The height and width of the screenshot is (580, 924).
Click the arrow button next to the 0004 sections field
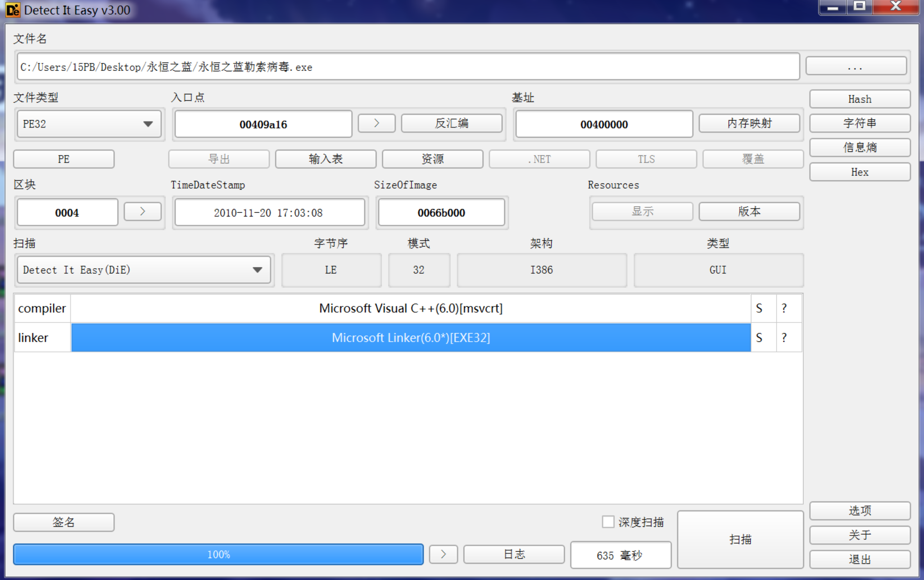click(x=142, y=211)
